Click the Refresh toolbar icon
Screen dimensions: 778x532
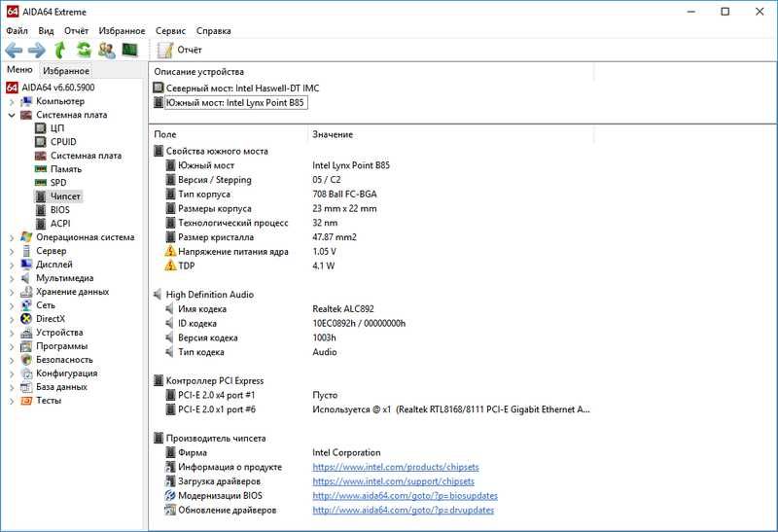coord(84,50)
